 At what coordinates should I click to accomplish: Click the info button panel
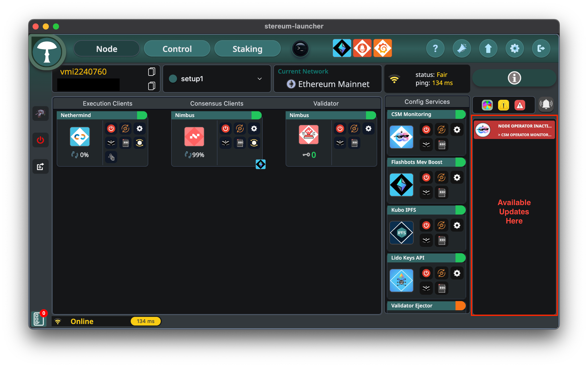(514, 78)
